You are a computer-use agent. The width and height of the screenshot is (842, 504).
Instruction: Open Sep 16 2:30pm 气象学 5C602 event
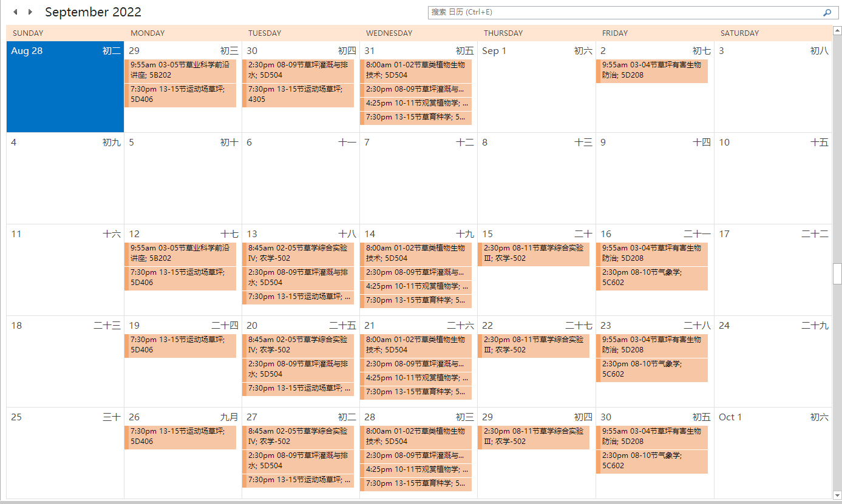point(652,278)
